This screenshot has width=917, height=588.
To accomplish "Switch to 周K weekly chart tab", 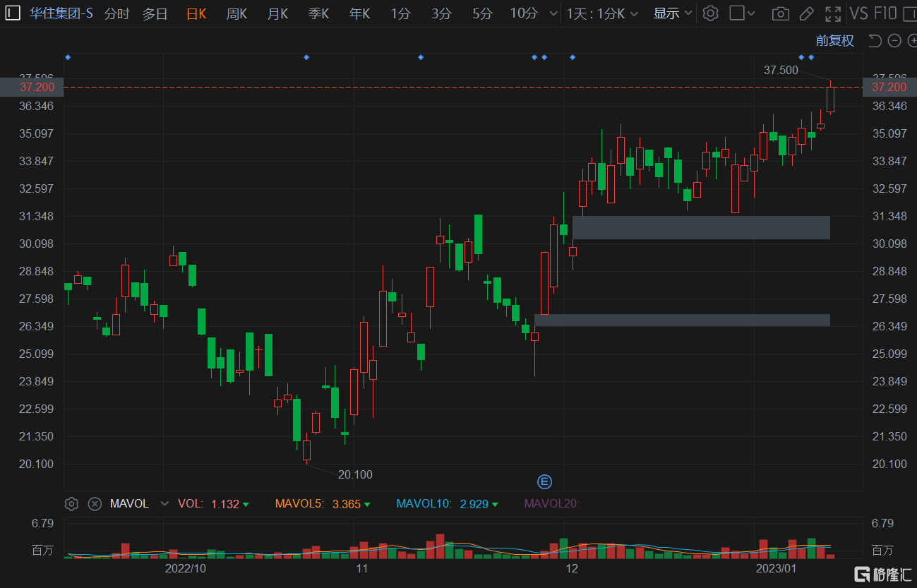I will pos(236,13).
